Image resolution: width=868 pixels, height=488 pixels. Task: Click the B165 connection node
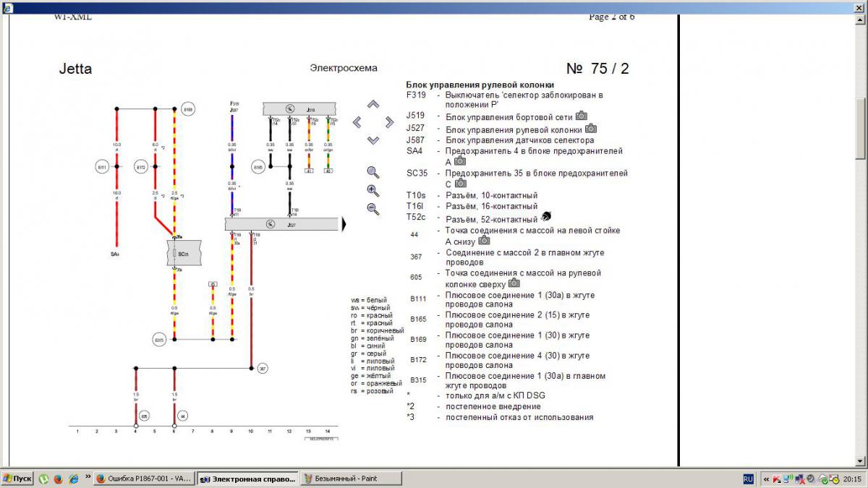[258, 167]
